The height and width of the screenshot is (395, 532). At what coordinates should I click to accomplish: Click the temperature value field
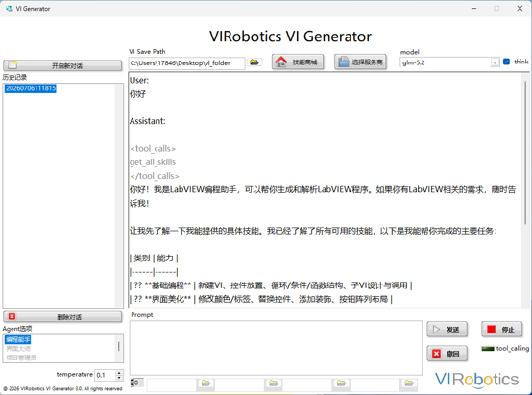(x=105, y=376)
